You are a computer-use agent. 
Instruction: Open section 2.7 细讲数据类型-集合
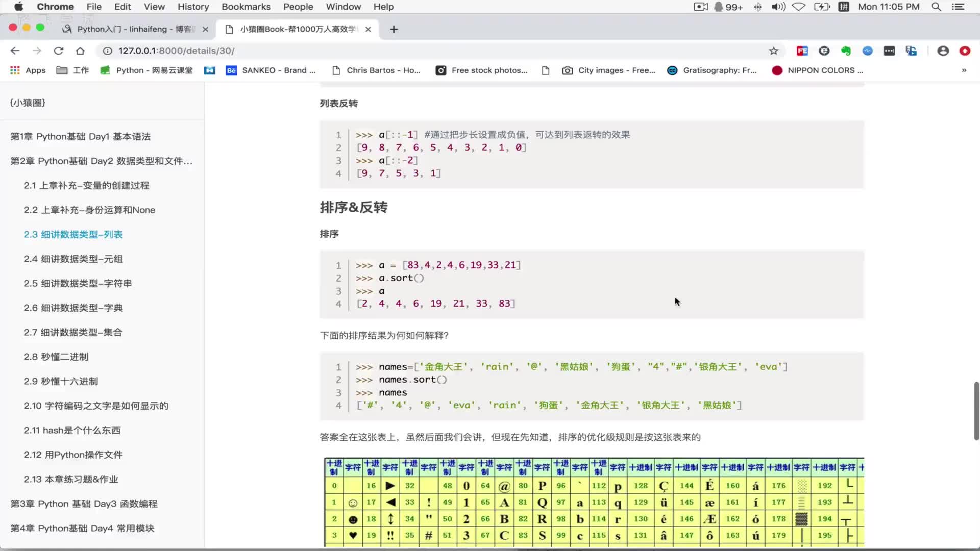tap(73, 332)
